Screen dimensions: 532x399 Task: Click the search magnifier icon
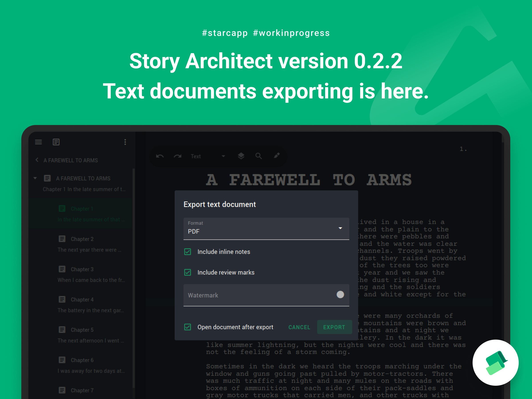[258, 156]
